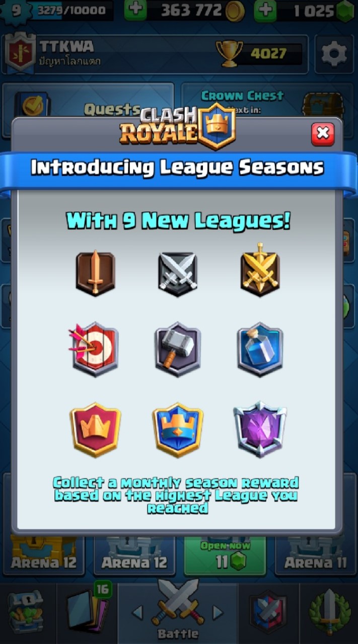Select the red crown champion badge
This screenshot has width=358, height=644.
[96, 429]
